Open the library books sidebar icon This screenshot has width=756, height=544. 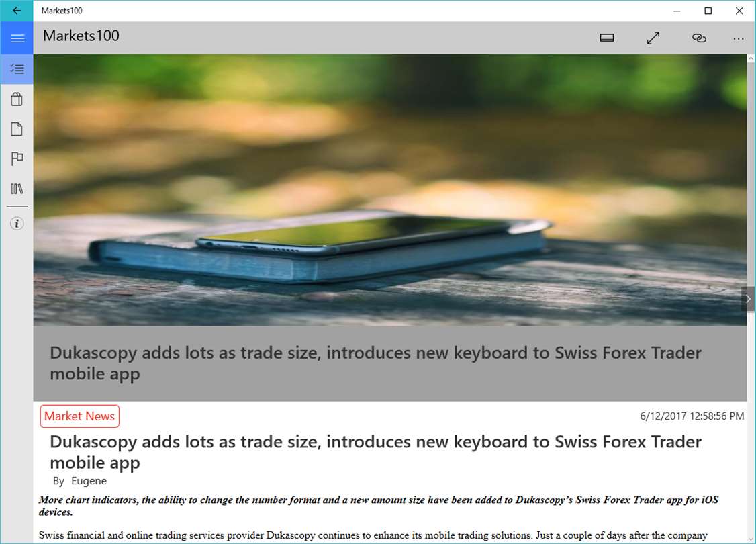(x=17, y=189)
